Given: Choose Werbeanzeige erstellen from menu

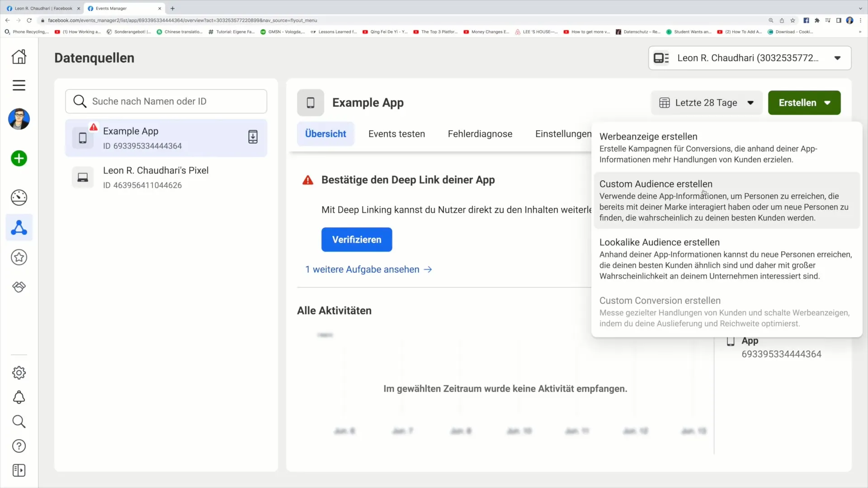Looking at the screenshot, I should click(x=726, y=148).
